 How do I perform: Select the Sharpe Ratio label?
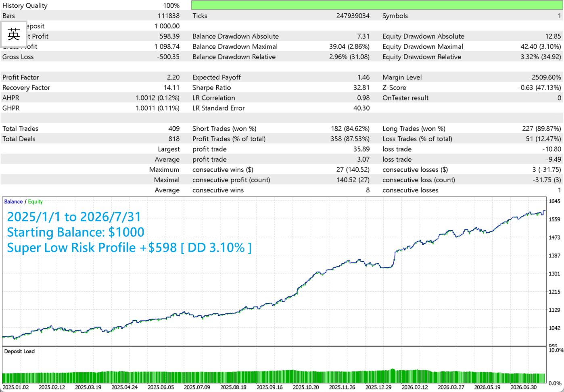212,88
